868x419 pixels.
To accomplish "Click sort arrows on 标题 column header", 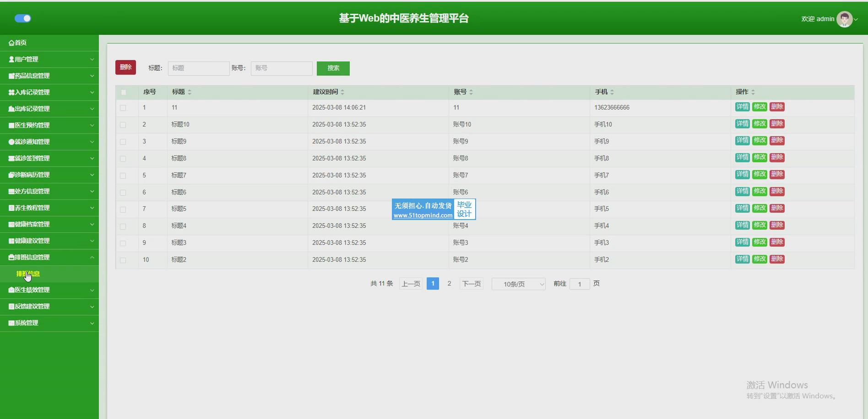I will pyautogui.click(x=190, y=92).
